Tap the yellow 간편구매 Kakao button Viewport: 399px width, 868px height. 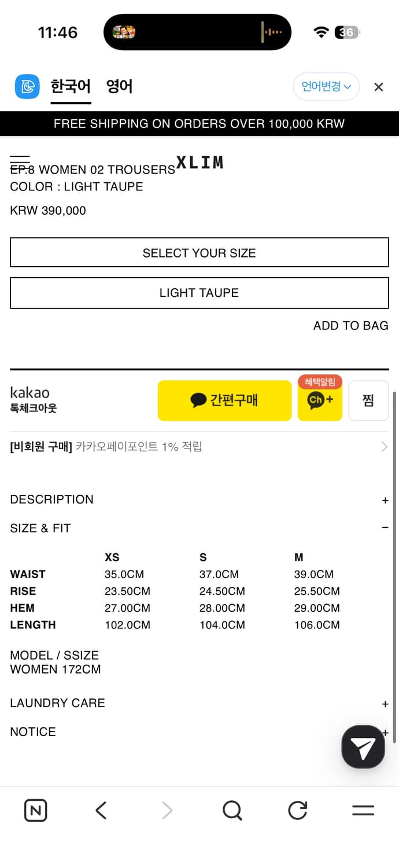click(224, 400)
